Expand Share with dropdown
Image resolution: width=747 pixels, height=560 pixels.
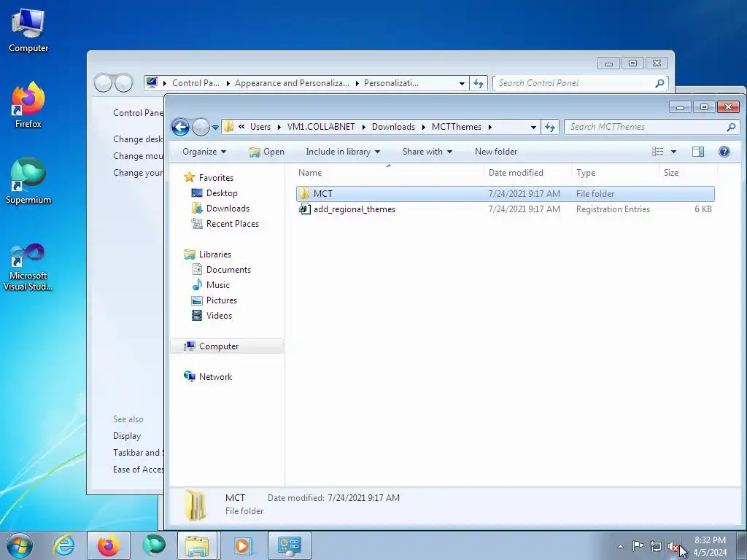[427, 152]
